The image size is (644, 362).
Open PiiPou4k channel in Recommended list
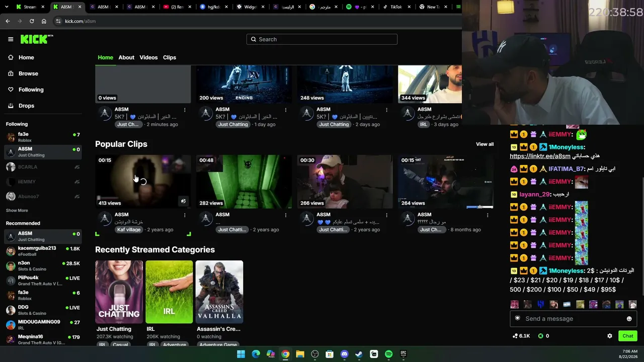click(x=43, y=281)
